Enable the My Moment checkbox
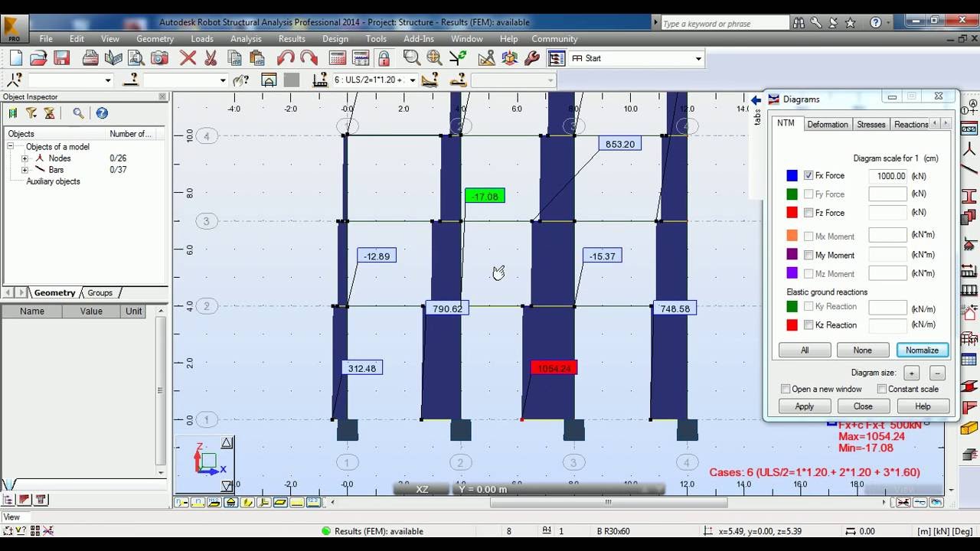Screen dimensions: 980x551 [808, 255]
